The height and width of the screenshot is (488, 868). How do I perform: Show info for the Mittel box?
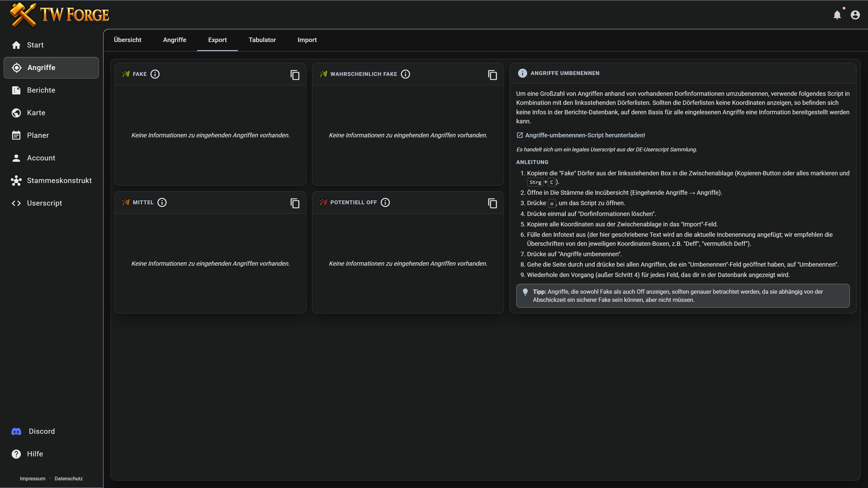click(x=162, y=202)
